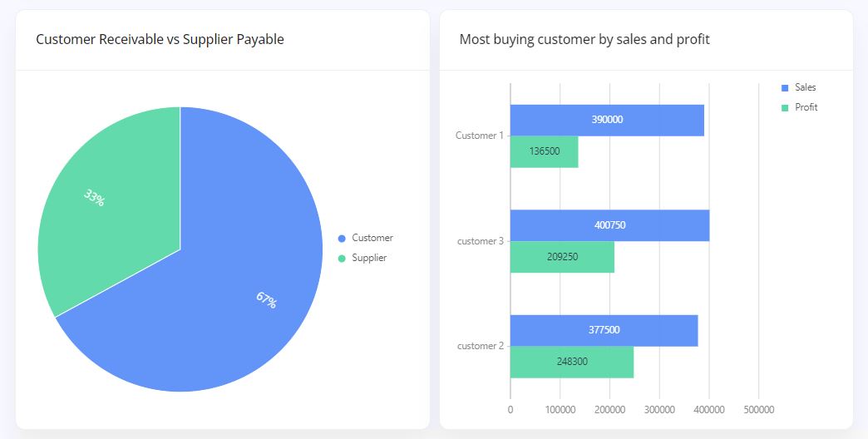Toggle the Sales series label in bar legend
868x439 pixels.
805,87
